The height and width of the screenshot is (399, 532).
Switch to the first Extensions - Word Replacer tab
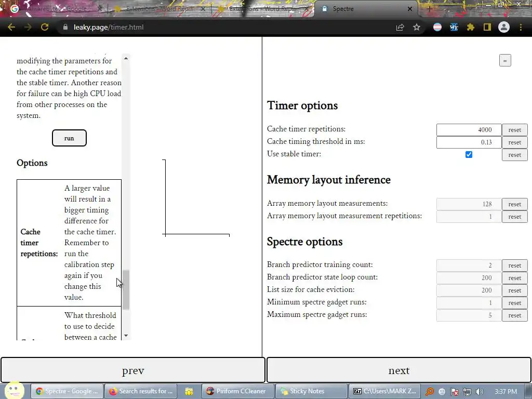tap(159, 9)
